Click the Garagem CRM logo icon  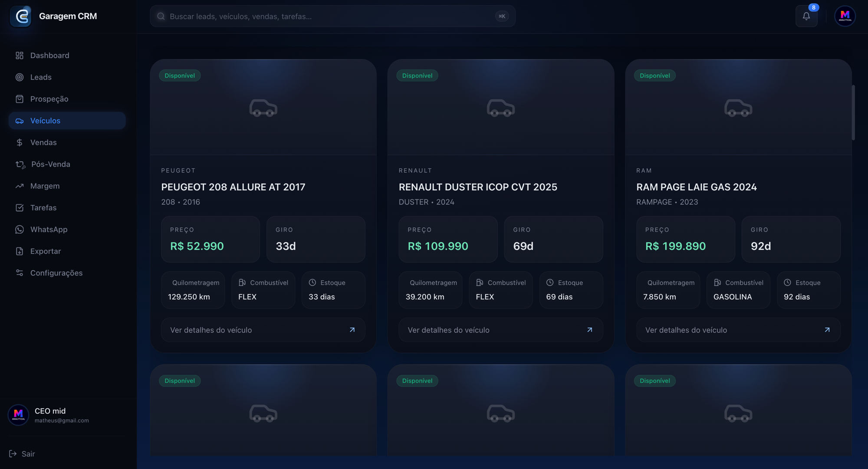(x=21, y=16)
